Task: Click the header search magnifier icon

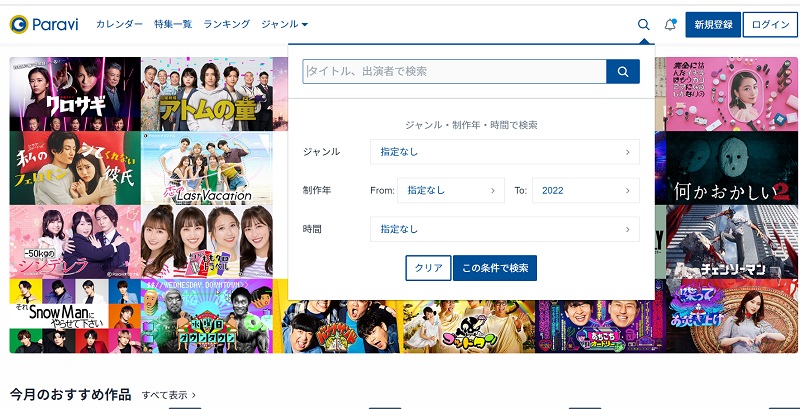Action: (x=643, y=24)
